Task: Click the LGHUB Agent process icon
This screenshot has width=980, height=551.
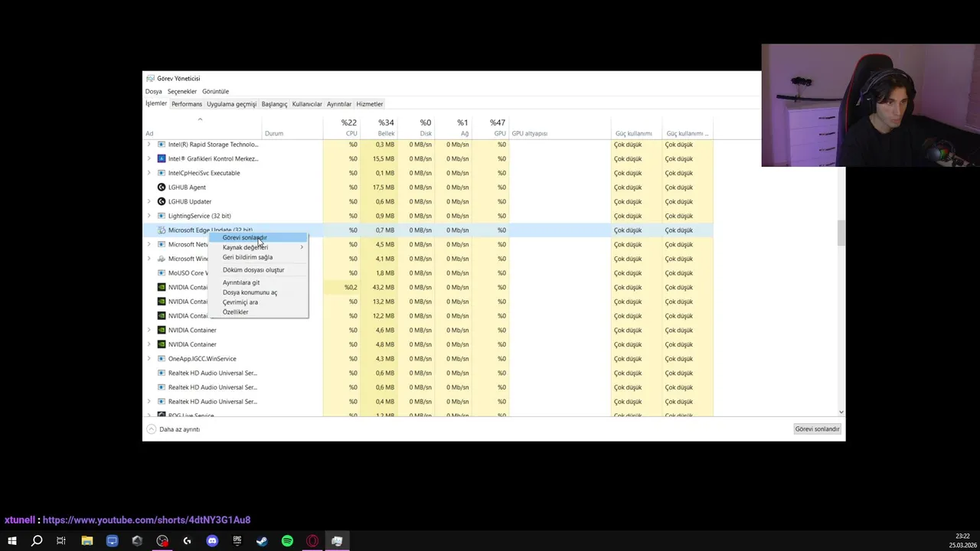Action: [161, 187]
